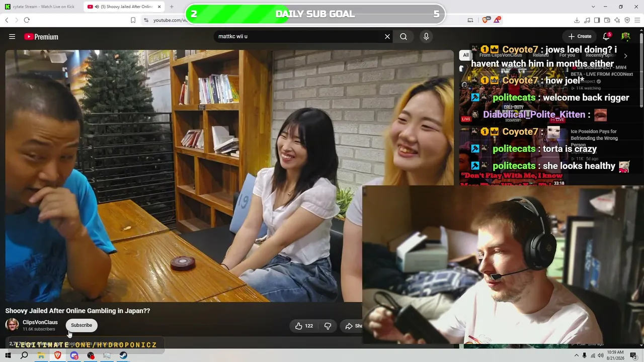Image resolution: width=644 pixels, height=362 pixels.
Task: Open the Windows Start menu
Action: coord(8,355)
